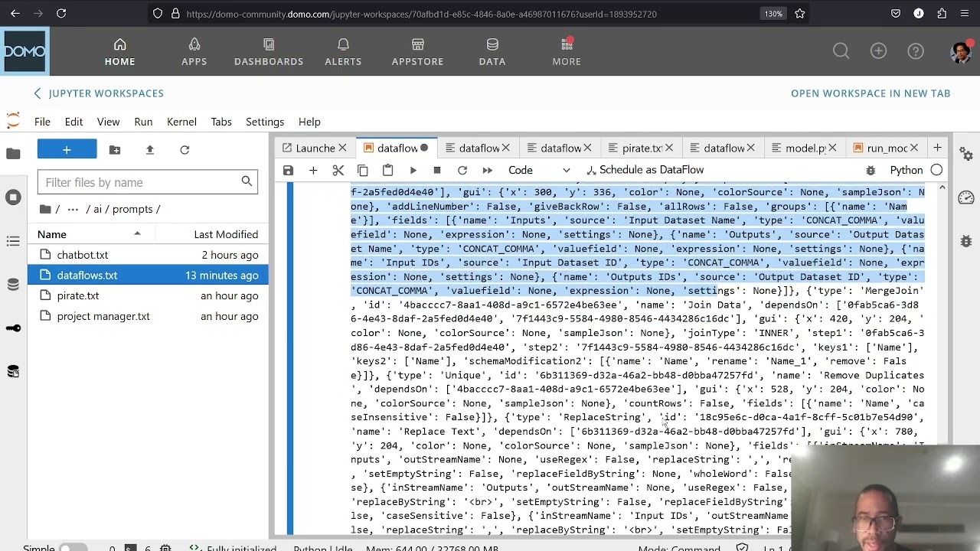This screenshot has width=980, height=551.
Task: Go to the APPS section
Action: click(194, 51)
